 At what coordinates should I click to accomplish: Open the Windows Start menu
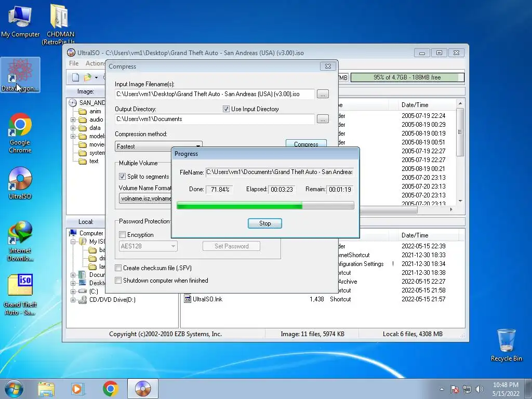(14, 389)
